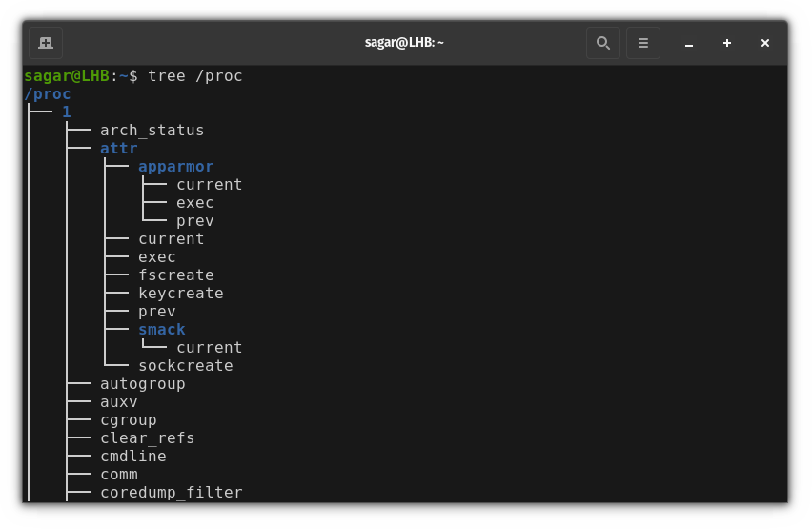Open the terminal search tool
Image resolution: width=812 pixels, height=529 pixels.
click(x=602, y=43)
